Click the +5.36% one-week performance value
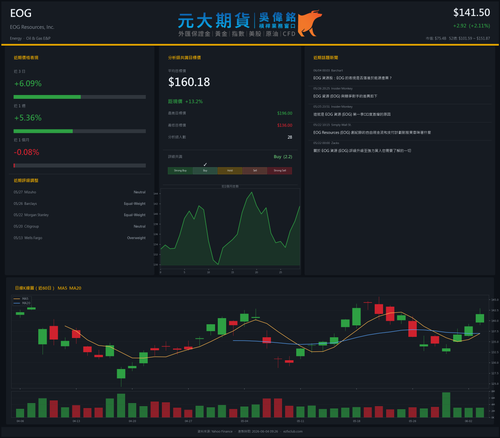The height and width of the screenshot is (438, 500). point(28,118)
